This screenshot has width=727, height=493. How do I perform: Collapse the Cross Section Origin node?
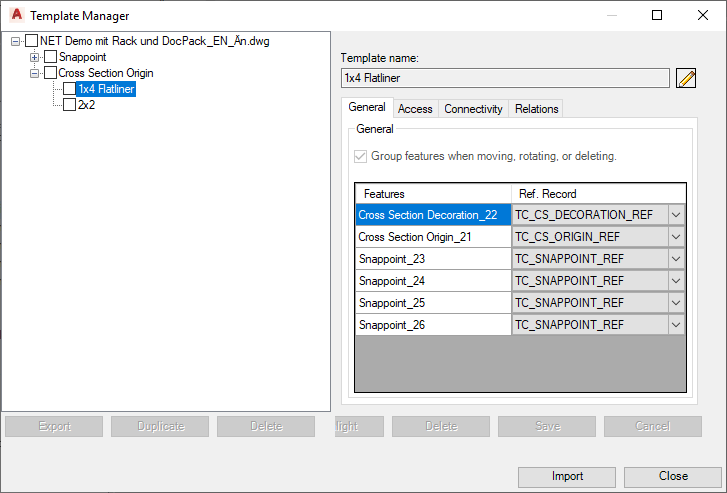tap(35, 73)
